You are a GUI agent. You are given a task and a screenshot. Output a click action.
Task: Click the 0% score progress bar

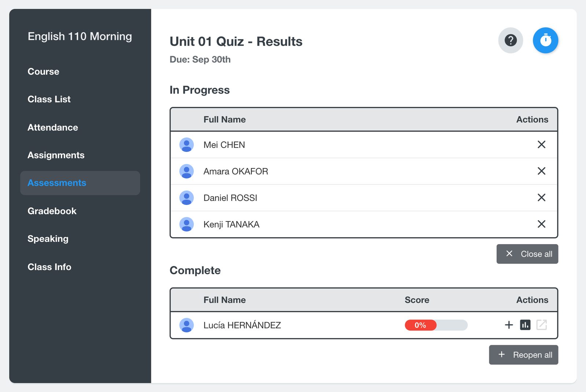436,325
